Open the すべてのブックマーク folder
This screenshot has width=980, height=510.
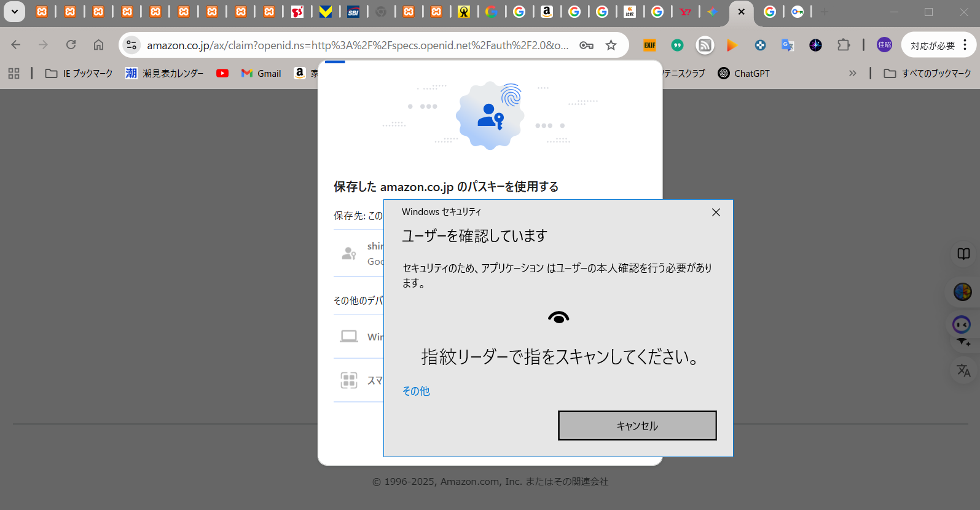tap(928, 73)
